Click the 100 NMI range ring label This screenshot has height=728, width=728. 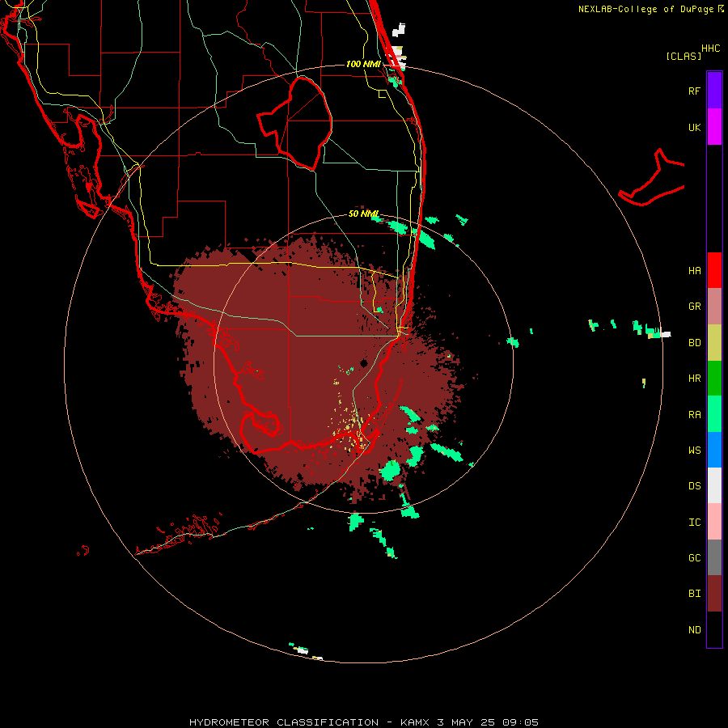[363, 64]
